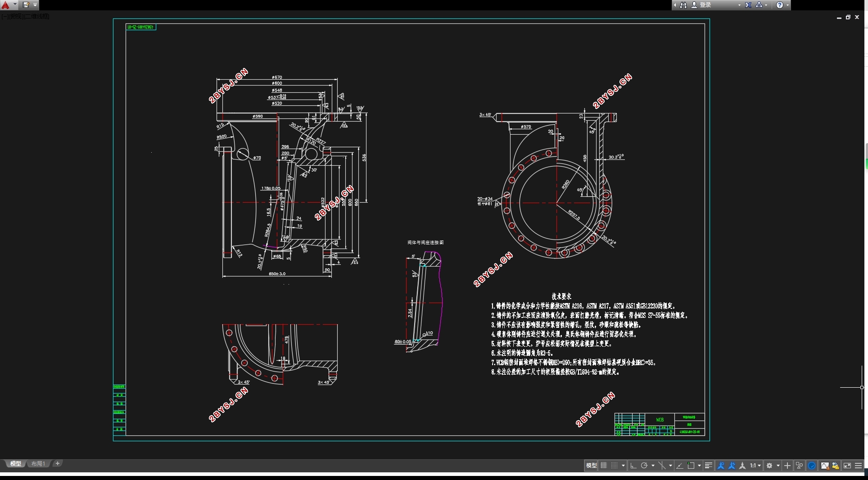Toggle polar tracking
Image resolution: width=868 pixels, height=480 pixels.
pos(644,466)
